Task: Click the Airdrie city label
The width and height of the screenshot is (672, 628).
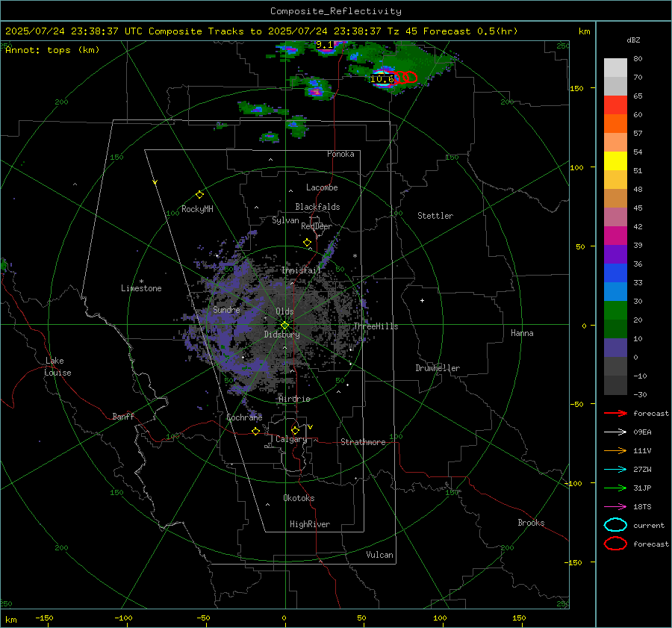Action: [294, 399]
